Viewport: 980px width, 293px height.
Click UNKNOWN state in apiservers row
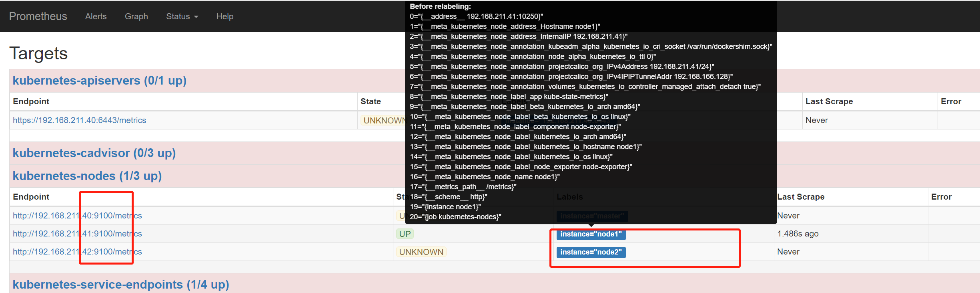click(383, 121)
